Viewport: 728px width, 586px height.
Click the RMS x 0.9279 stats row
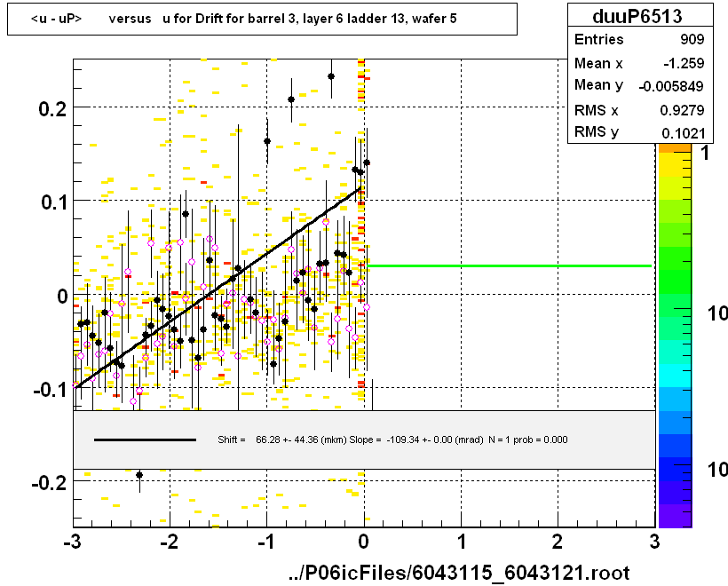(639, 110)
